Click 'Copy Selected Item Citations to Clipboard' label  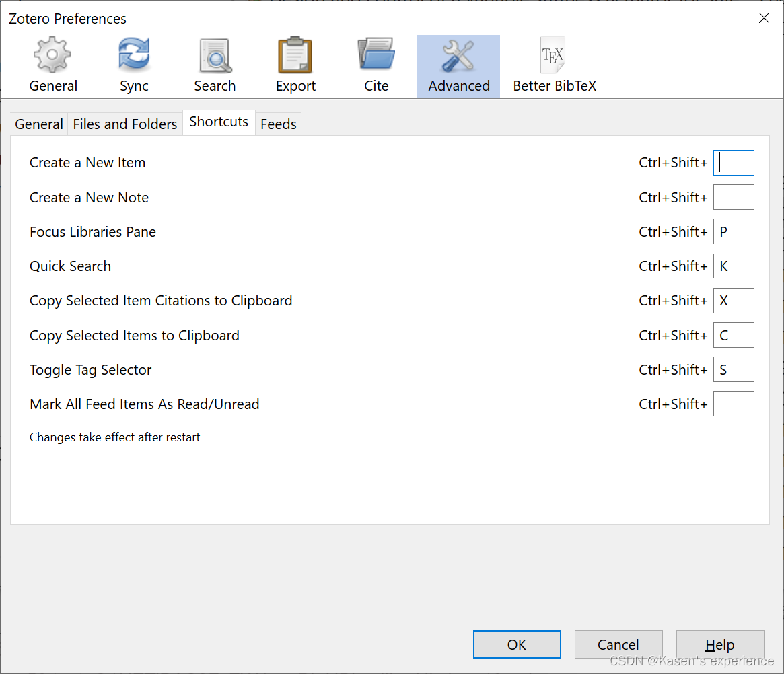[161, 301]
